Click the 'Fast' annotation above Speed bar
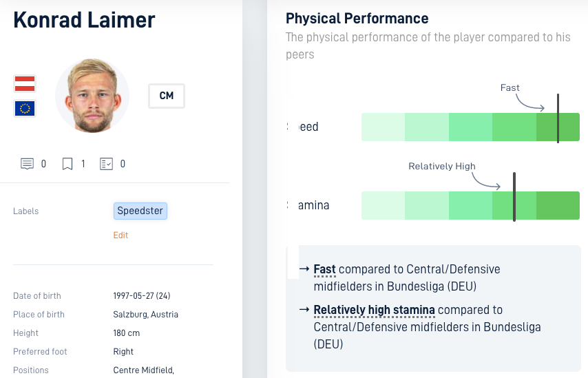The height and width of the screenshot is (378, 588). (510, 87)
